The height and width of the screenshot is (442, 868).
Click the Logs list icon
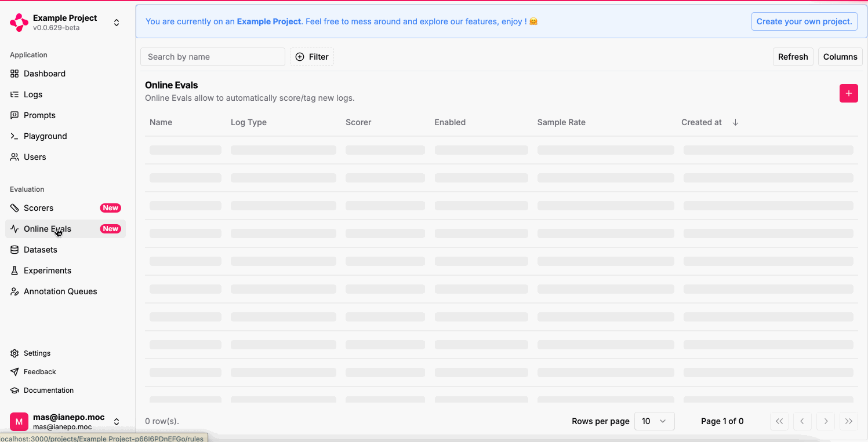[x=14, y=94]
